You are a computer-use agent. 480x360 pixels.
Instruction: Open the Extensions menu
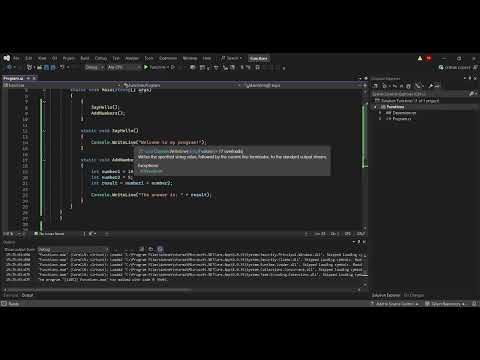tap(168, 58)
